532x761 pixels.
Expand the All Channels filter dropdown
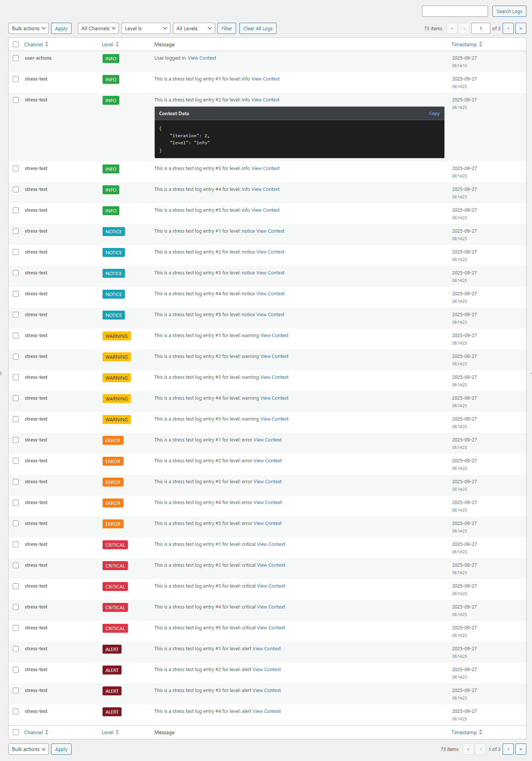[x=98, y=28]
